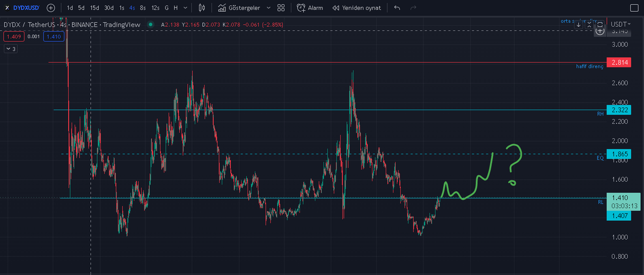Select the 8s timeframe

pyautogui.click(x=142, y=8)
